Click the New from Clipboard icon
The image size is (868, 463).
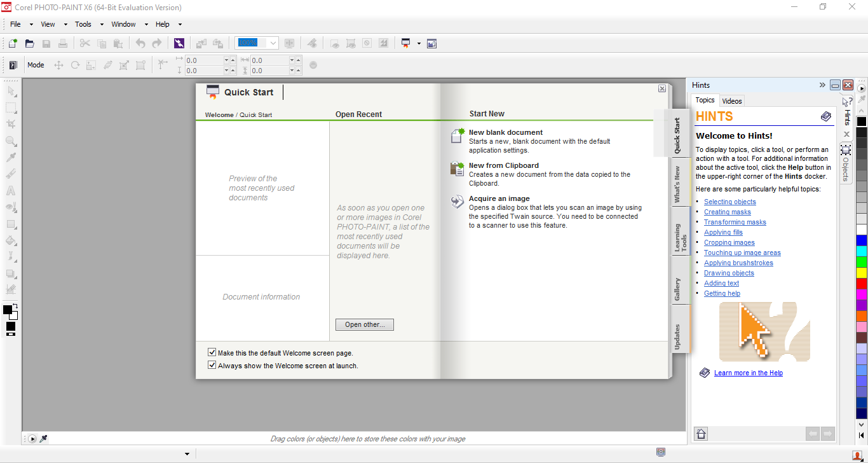458,169
